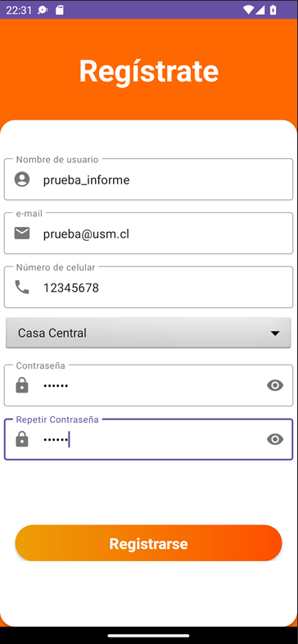The height and width of the screenshot is (644, 298).
Task: Click the phone icon in Número de celular
Action: [22, 287]
